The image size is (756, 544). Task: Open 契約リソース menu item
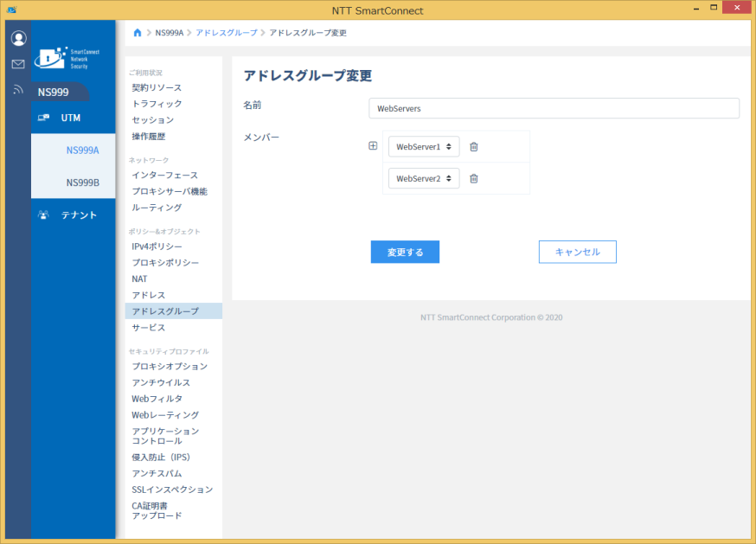tap(157, 87)
